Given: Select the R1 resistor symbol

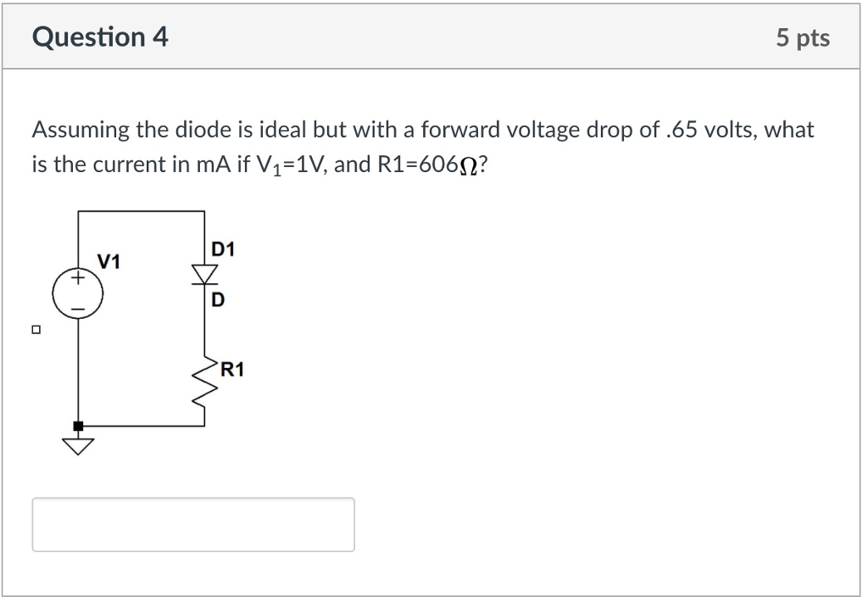Looking at the screenshot, I should pyautogui.click(x=203, y=383).
